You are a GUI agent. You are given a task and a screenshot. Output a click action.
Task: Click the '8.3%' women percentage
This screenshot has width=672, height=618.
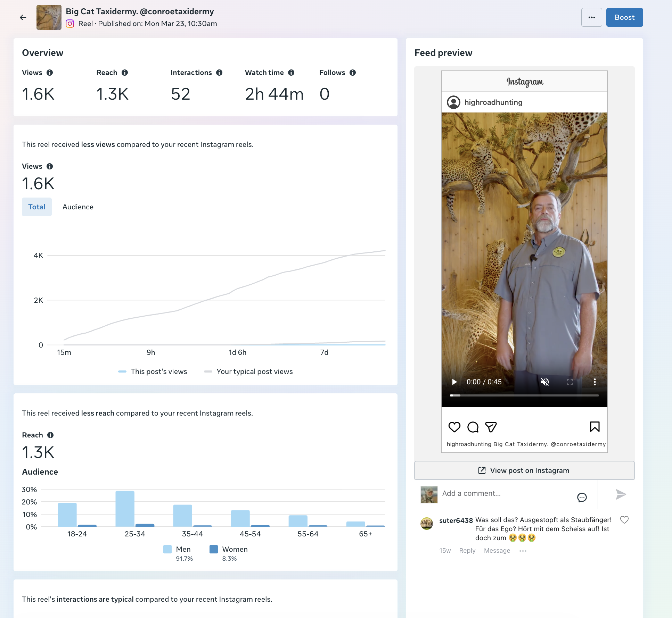(229, 559)
